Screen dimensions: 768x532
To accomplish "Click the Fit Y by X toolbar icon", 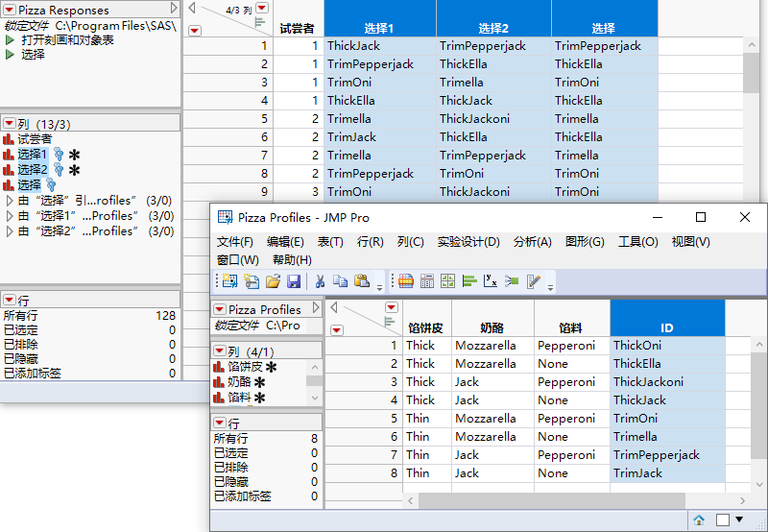I will click(x=490, y=281).
